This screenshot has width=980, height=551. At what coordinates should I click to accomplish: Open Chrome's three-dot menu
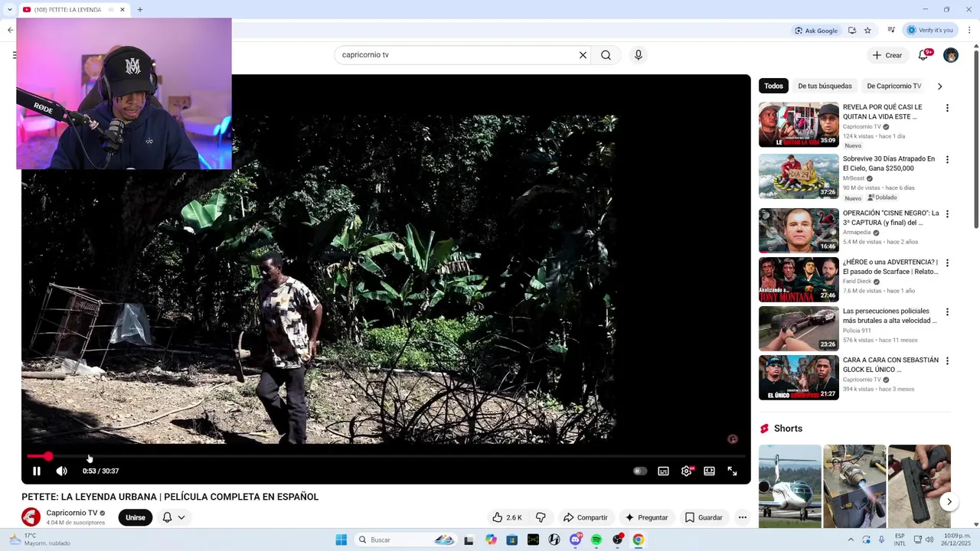[969, 31]
